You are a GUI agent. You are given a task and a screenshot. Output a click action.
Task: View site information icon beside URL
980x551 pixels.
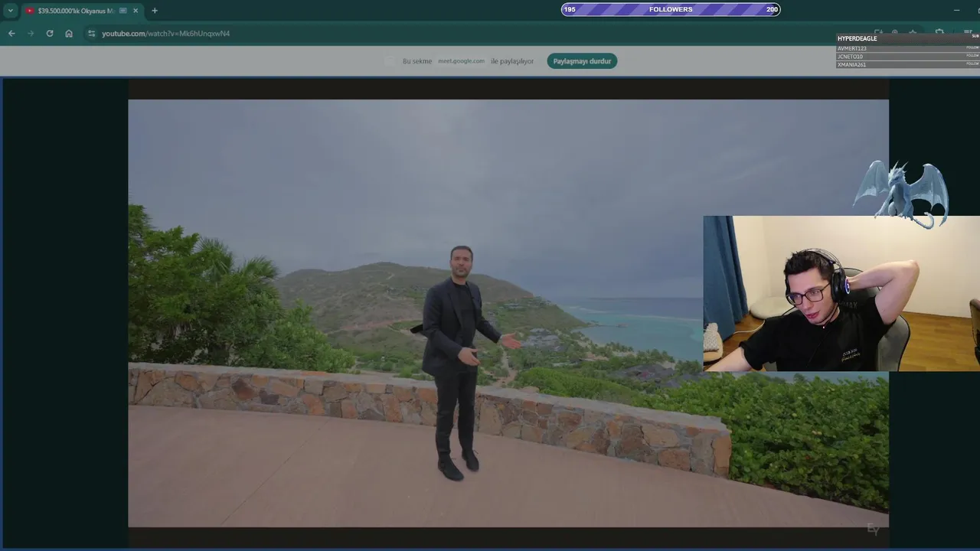(x=92, y=34)
